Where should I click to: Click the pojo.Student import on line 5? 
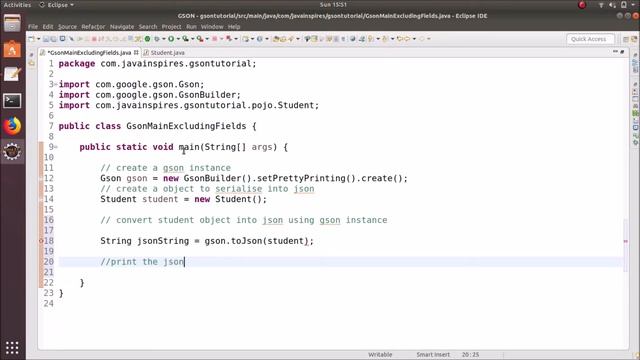coord(189,105)
